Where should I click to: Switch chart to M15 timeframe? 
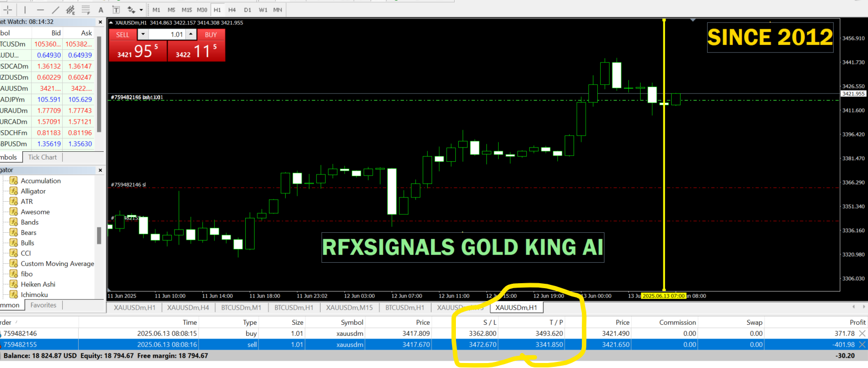tap(187, 10)
